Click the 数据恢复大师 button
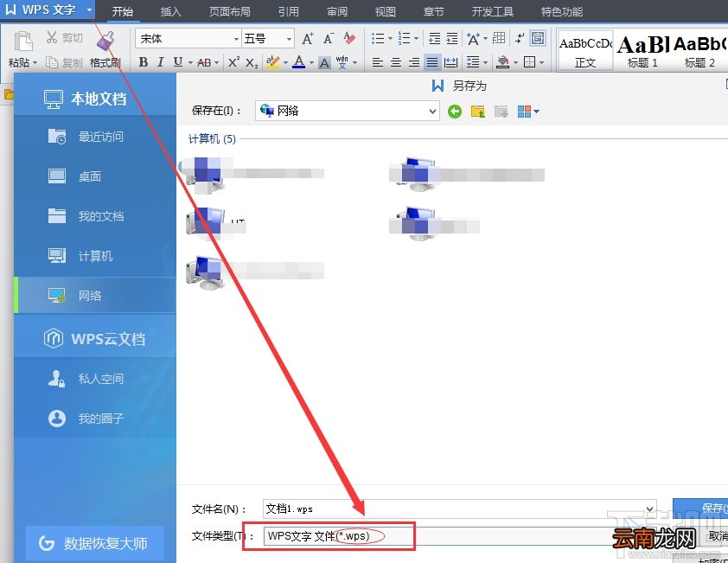This screenshot has height=563, width=728. click(x=95, y=543)
